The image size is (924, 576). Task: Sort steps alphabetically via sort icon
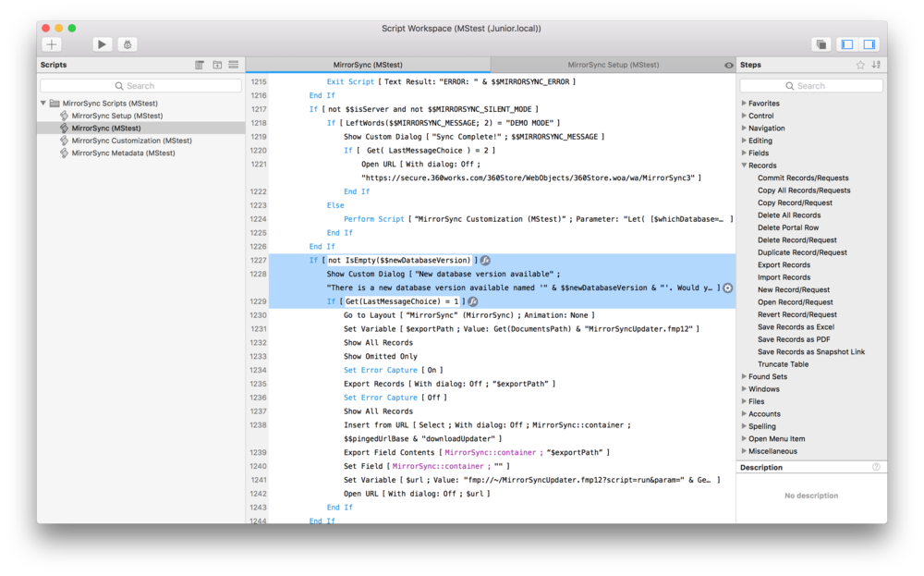point(876,65)
